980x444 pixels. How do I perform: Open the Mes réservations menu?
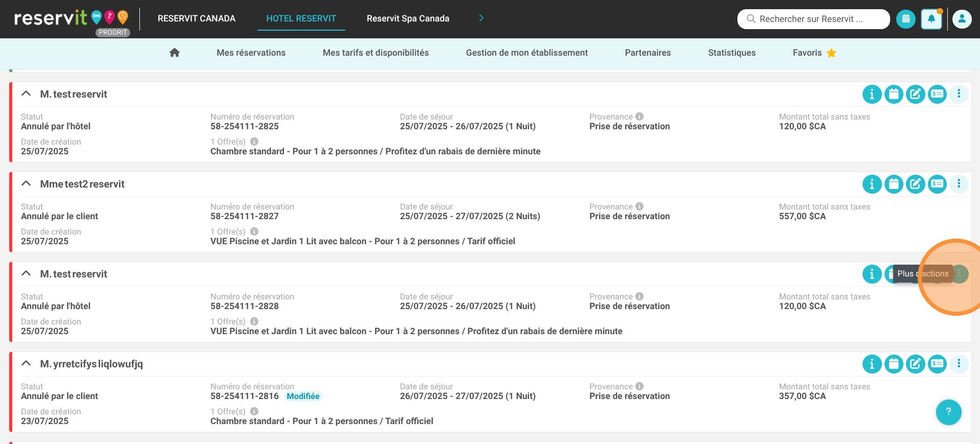tap(251, 53)
